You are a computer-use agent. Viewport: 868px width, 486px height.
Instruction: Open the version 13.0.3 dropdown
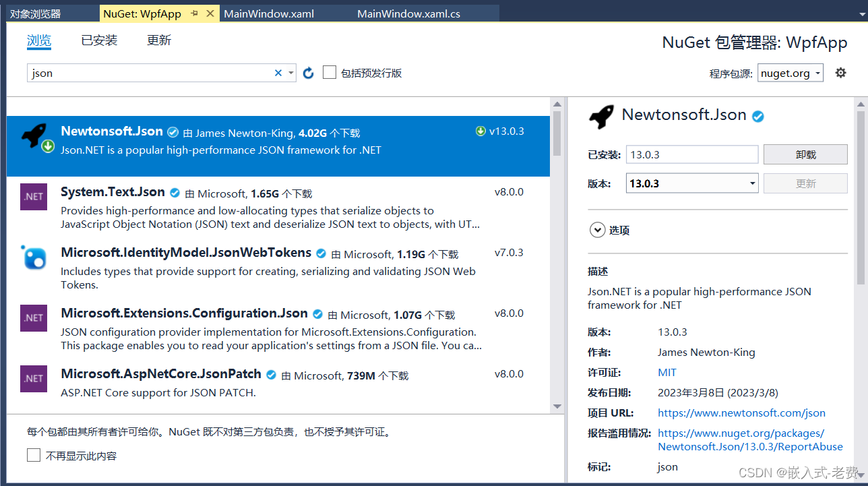click(x=692, y=183)
